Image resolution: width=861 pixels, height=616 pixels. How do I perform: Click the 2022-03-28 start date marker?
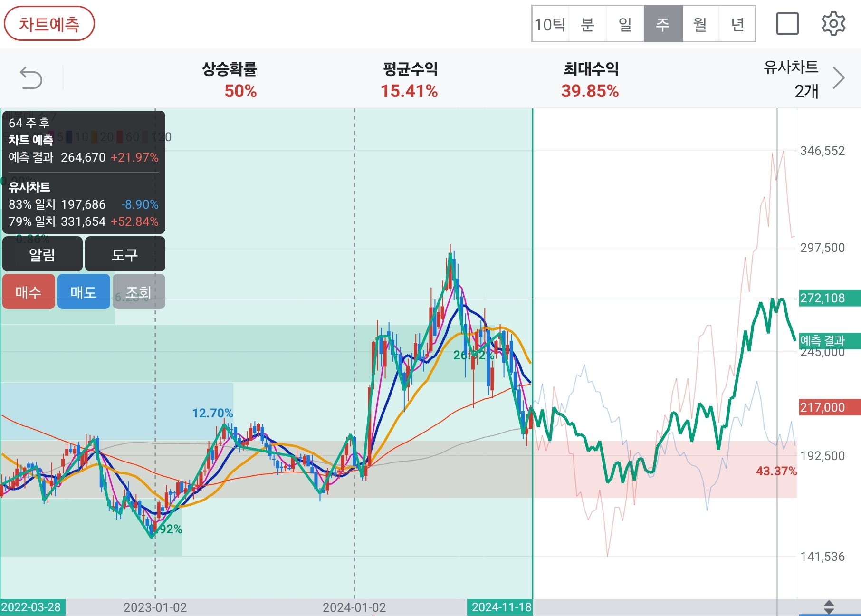coord(32,607)
